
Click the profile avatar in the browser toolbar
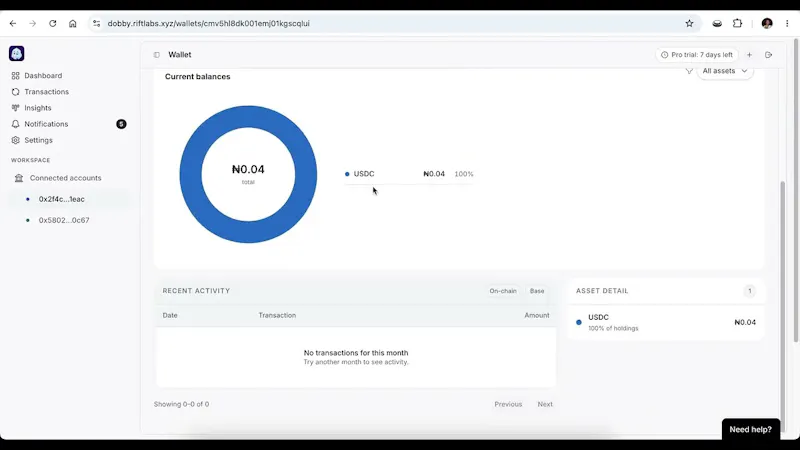[x=767, y=23]
